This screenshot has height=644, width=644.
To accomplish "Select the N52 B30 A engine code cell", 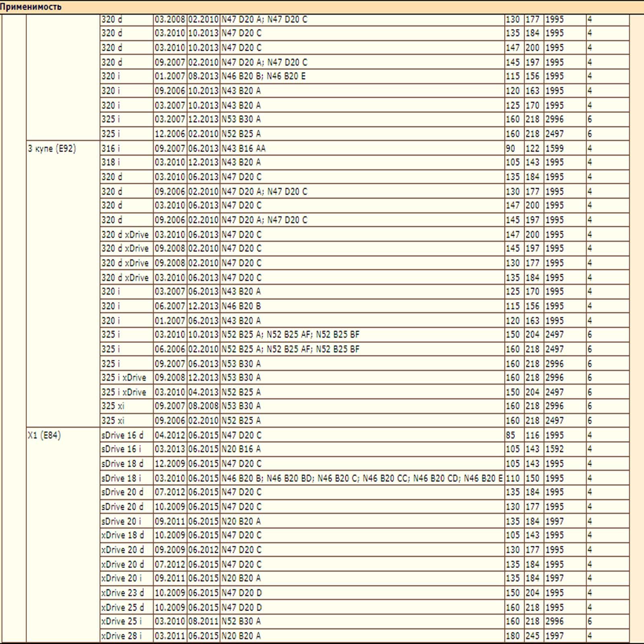I will pos(241,621).
